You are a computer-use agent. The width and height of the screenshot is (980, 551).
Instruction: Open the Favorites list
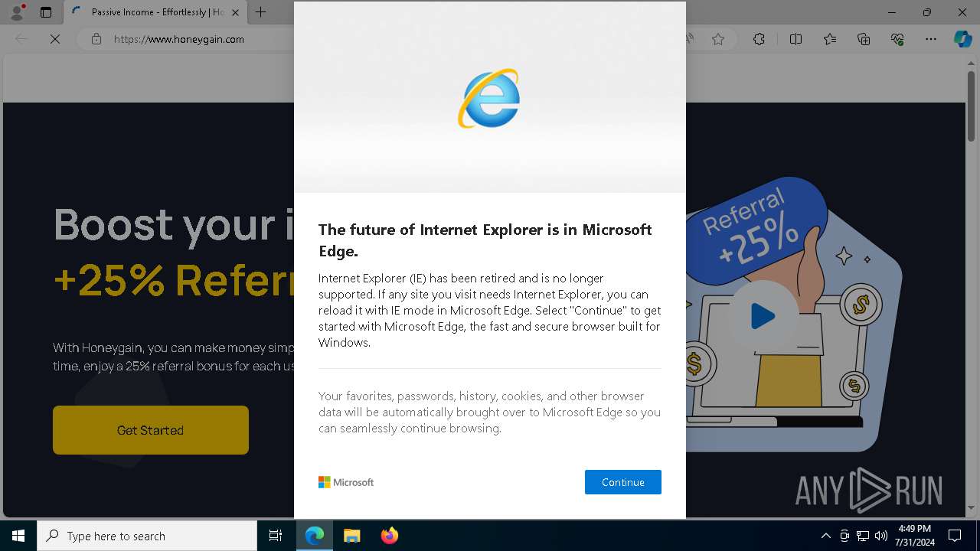click(830, 39)
